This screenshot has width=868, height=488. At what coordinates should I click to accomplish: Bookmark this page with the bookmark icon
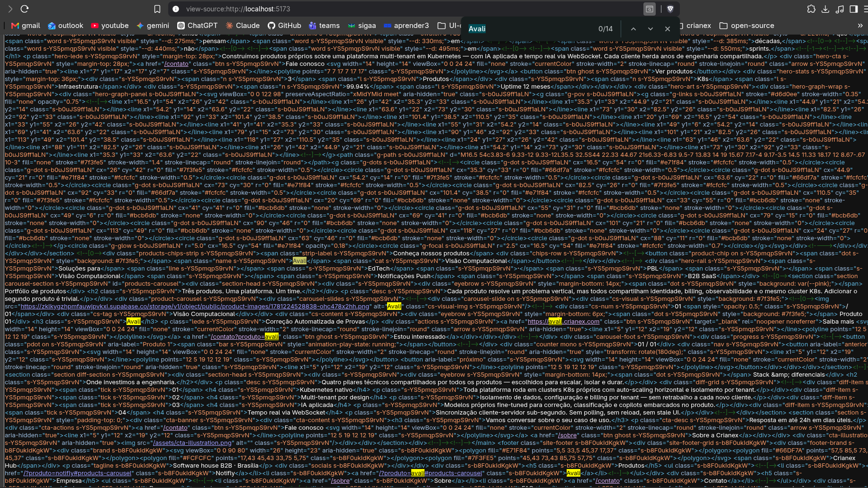[x=157, y=9]
